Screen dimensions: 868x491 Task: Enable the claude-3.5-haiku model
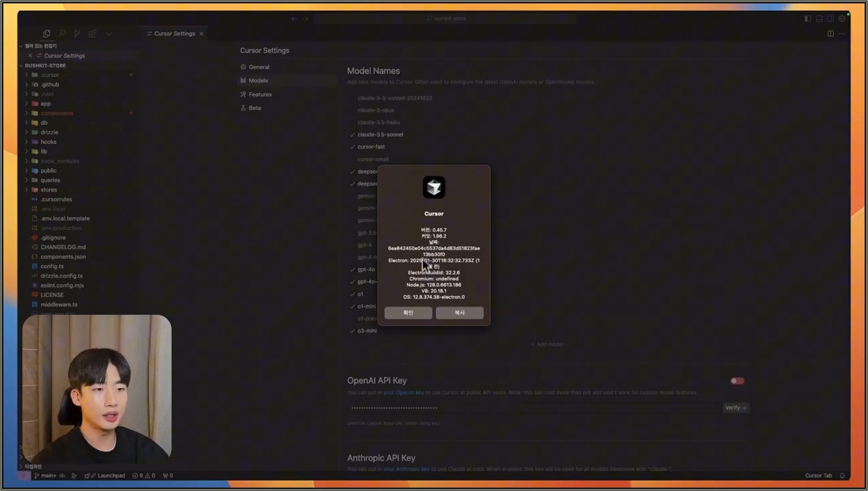pyautogui.click(x=378, y=122)
